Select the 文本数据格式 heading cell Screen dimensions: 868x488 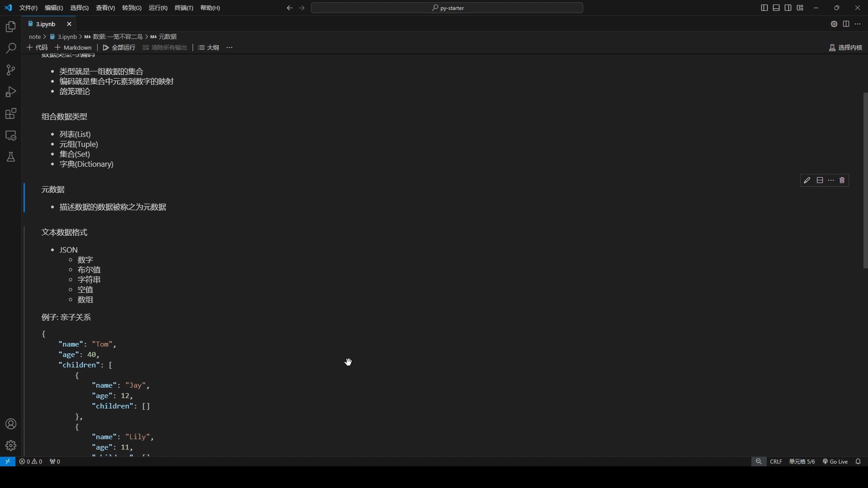pyautogui.click(x=64, y=232)
